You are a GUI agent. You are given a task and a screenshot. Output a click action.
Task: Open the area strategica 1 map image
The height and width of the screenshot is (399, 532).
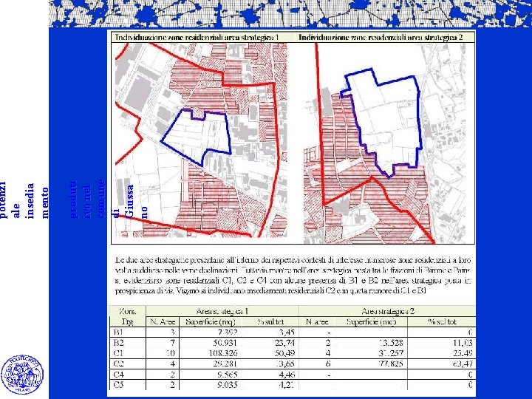(201, 140)
